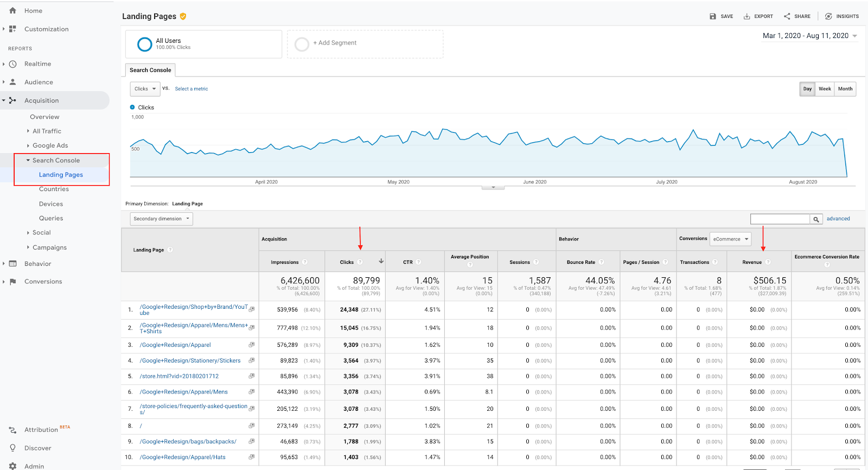This screenshot has height=470, width=868.
Task: Click the Save report icon
Action: click(x=713, y=16)
